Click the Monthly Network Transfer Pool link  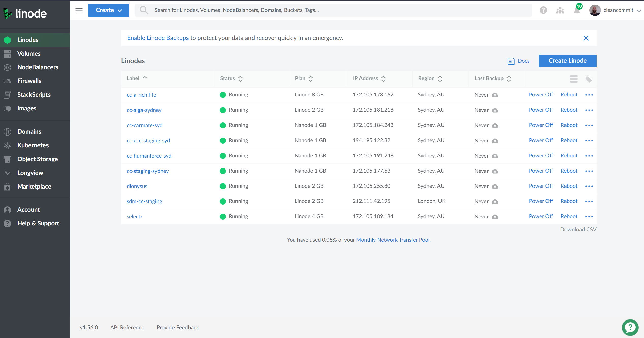pyautogui.click(x=393, y=240)
